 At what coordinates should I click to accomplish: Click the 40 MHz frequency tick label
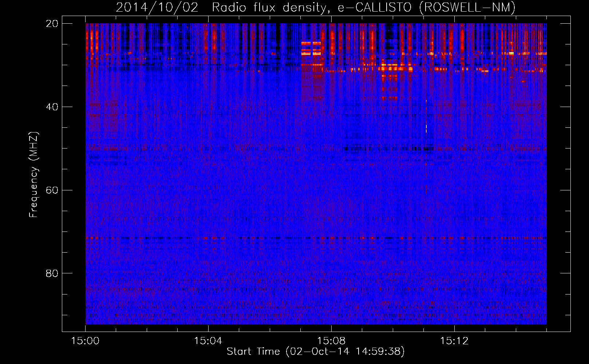[x=52, y=107]
